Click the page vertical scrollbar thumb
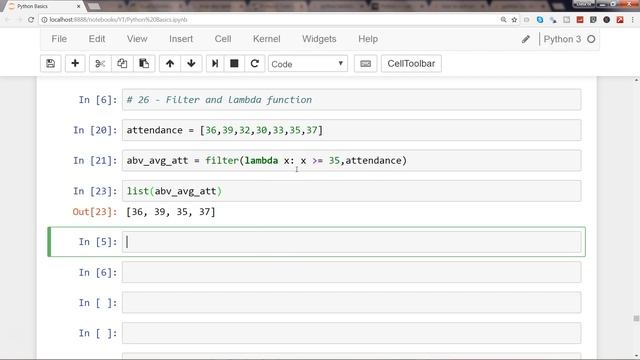This screenshot has width=640, height=360. tap(636, 318)
